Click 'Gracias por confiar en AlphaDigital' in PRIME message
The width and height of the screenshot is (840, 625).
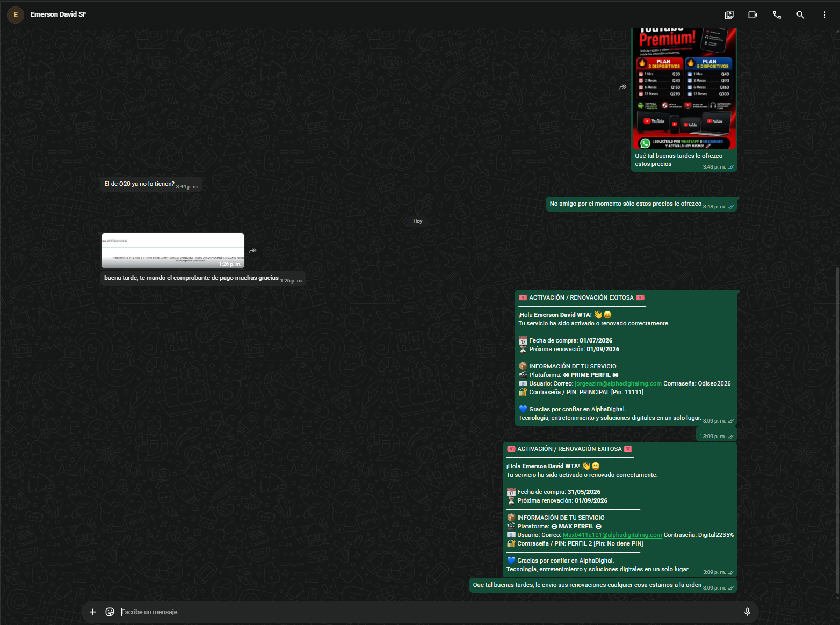(x=577, y=409)
